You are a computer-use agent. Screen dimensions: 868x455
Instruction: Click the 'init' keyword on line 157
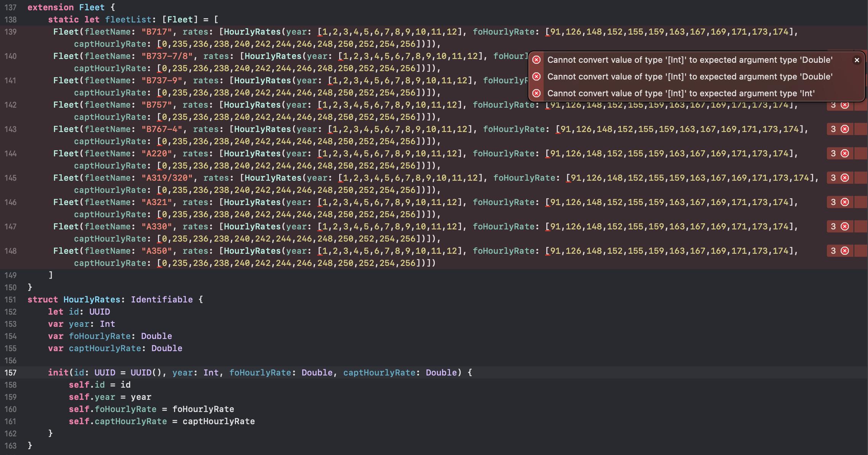point(58,372)
